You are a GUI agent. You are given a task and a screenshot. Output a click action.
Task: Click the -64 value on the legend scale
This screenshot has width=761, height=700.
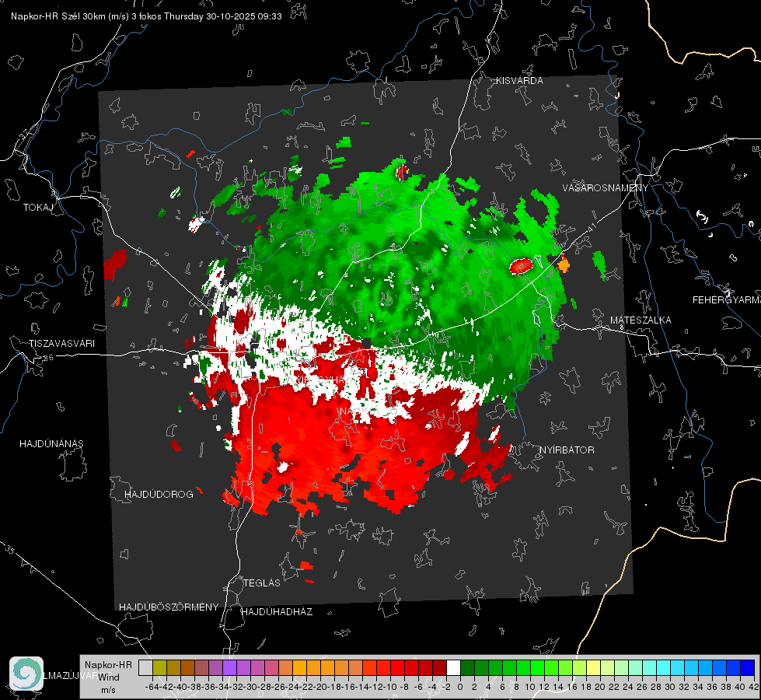click(152, 687)
